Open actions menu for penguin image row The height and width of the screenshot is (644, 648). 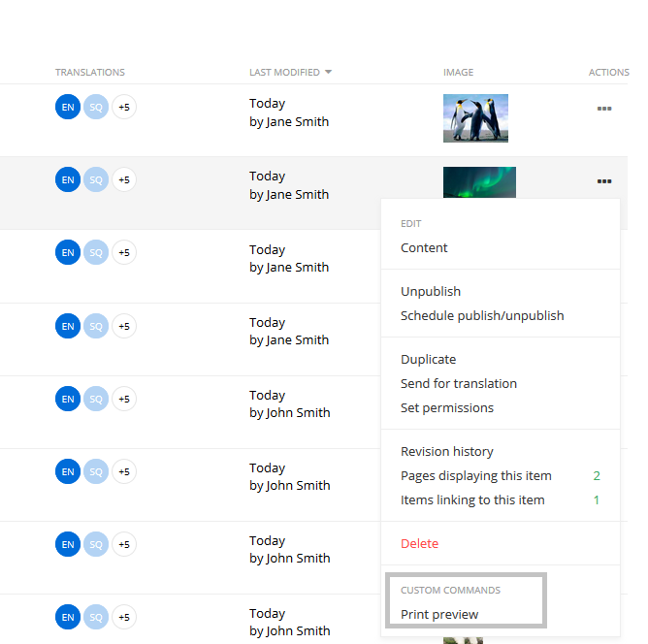(604, 109)
